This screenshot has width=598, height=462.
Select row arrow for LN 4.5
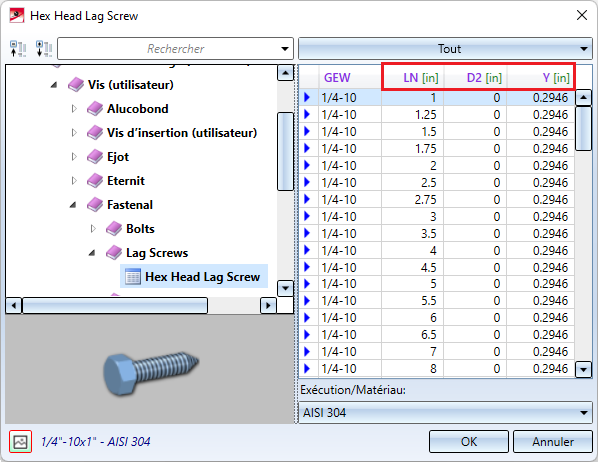[x=307, y=267]
